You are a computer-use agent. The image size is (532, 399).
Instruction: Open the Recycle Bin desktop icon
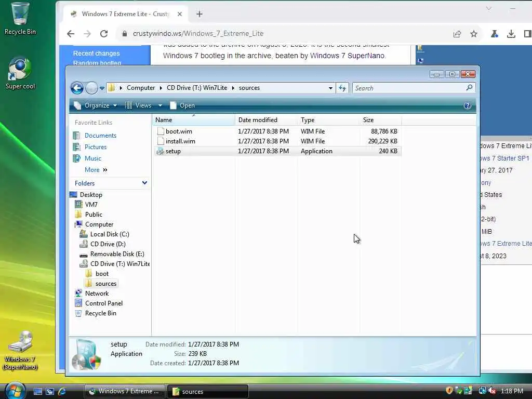pyautogui.click(x=20, y=19)
